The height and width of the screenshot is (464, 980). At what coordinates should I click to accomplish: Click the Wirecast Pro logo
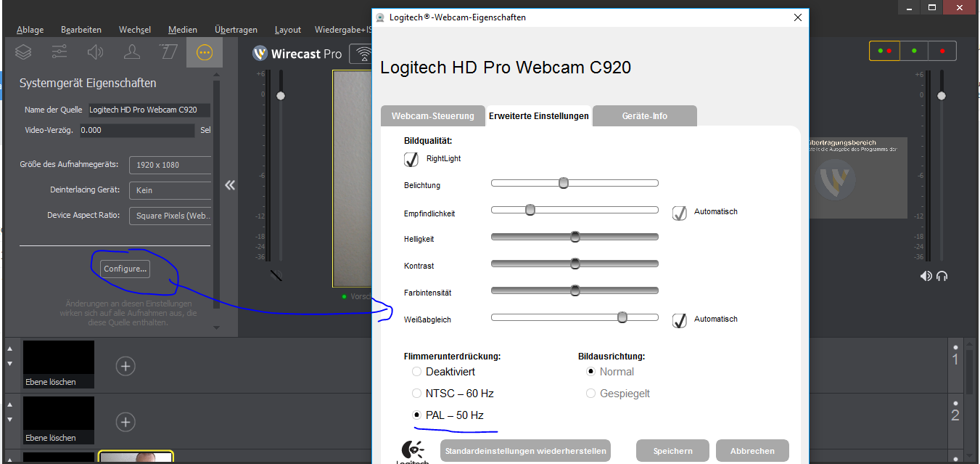[297, 54]
